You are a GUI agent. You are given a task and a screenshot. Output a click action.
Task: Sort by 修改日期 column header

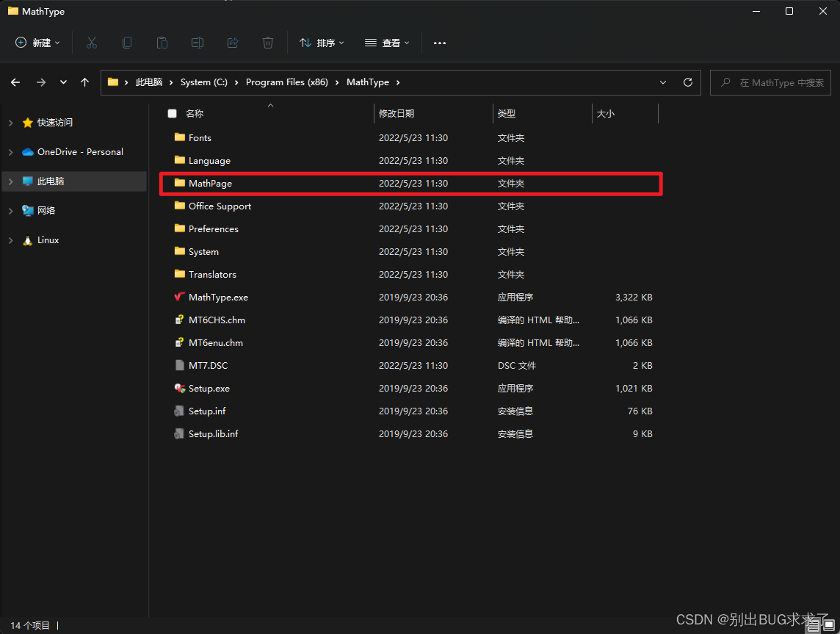pos(397,113)
